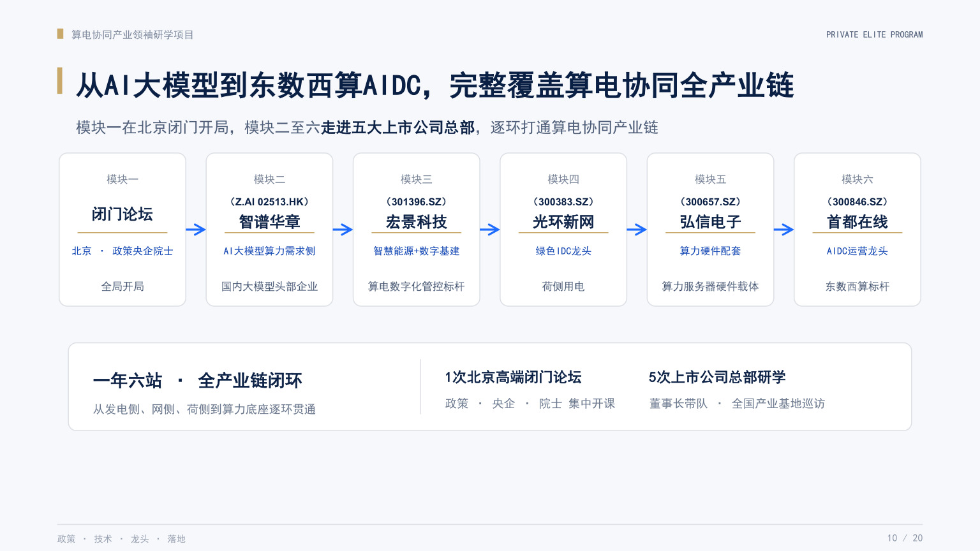The image size is (980, 551).
Task: Click the '宏景科技' company name
Action: (x=417, y=222)
